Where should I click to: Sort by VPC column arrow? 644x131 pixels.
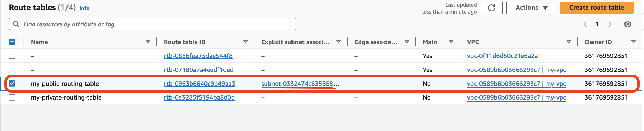click(569, 42)
